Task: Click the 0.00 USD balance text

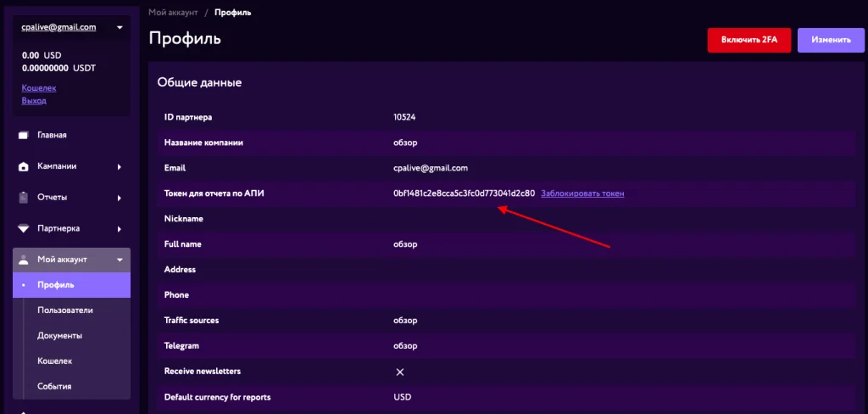Action: click(42, 55)
